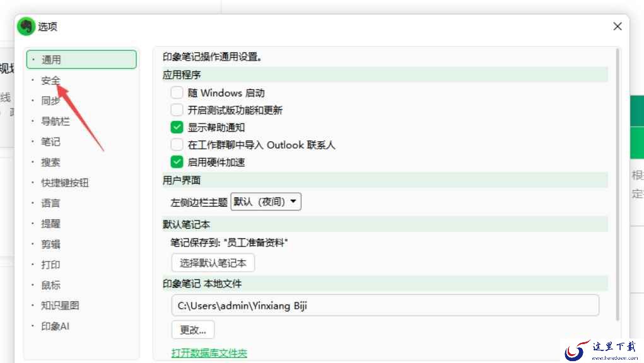Image resolution: width=644 pixels, height=363 pixels.
Task: Click the 更改... button
Action: pyautogui.click(x=193, y=330)
